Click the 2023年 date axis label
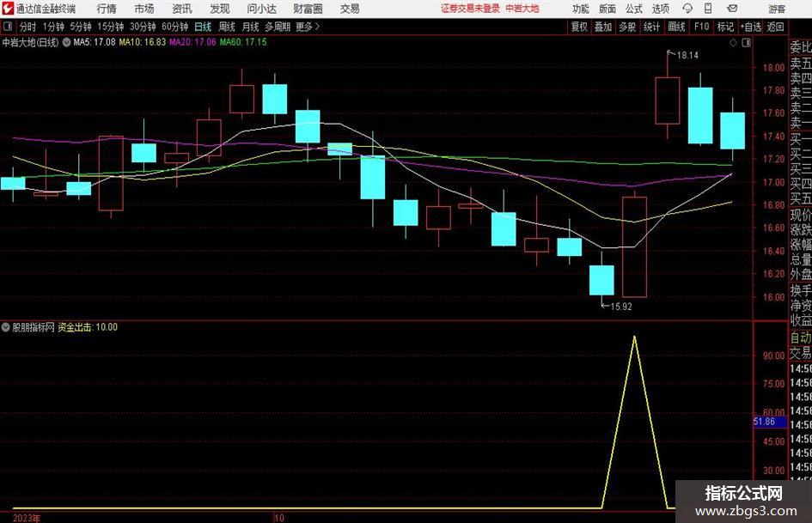 tap(26, 518)
